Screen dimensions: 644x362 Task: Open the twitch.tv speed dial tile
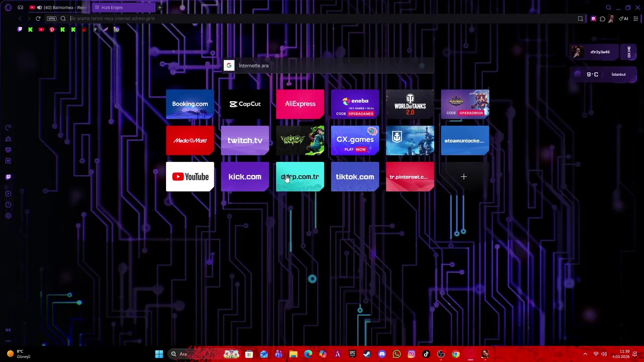pyautogui.click(x=245, y=140)
